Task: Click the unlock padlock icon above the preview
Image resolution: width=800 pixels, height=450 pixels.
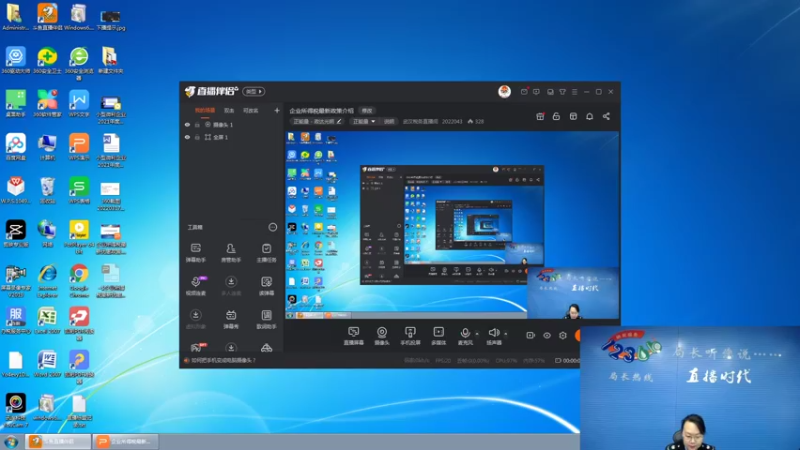Action: tap(556, 116)
